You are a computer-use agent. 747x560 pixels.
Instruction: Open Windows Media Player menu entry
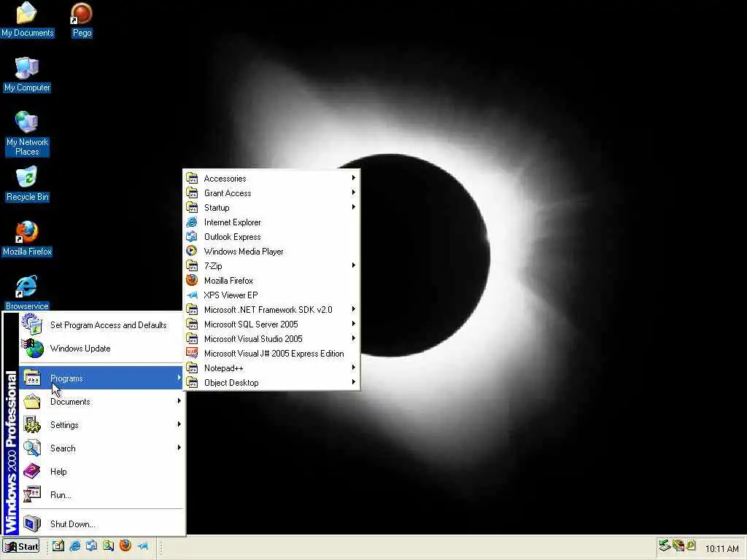(x=271, y=252)
